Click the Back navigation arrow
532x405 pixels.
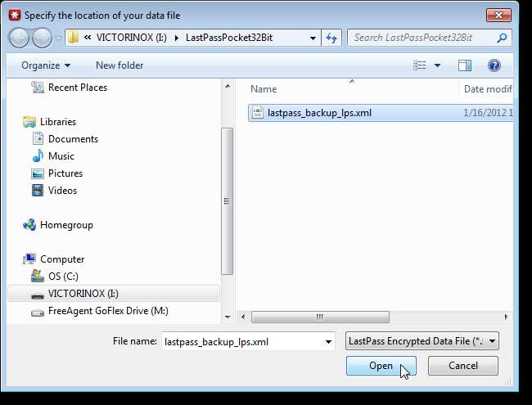tap(19, 38)
